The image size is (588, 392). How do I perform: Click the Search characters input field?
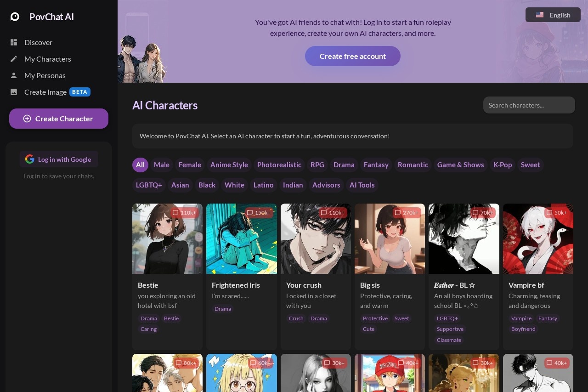point(529,105)
